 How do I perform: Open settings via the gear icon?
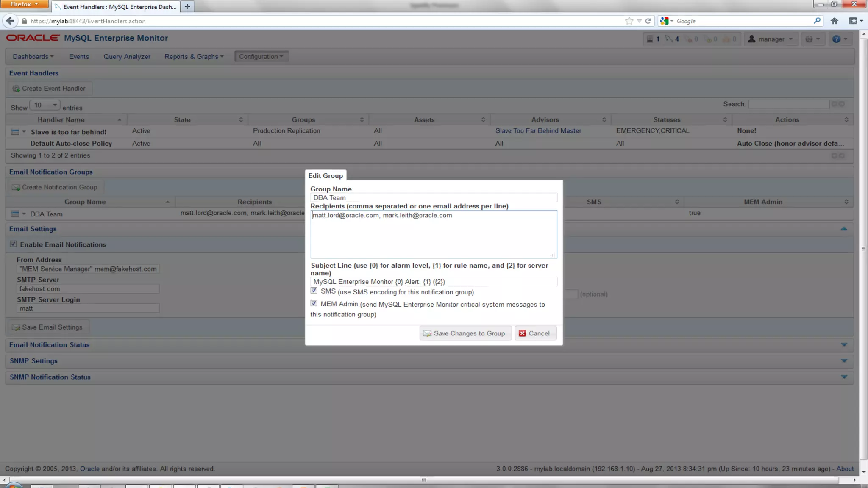point(809,39)
